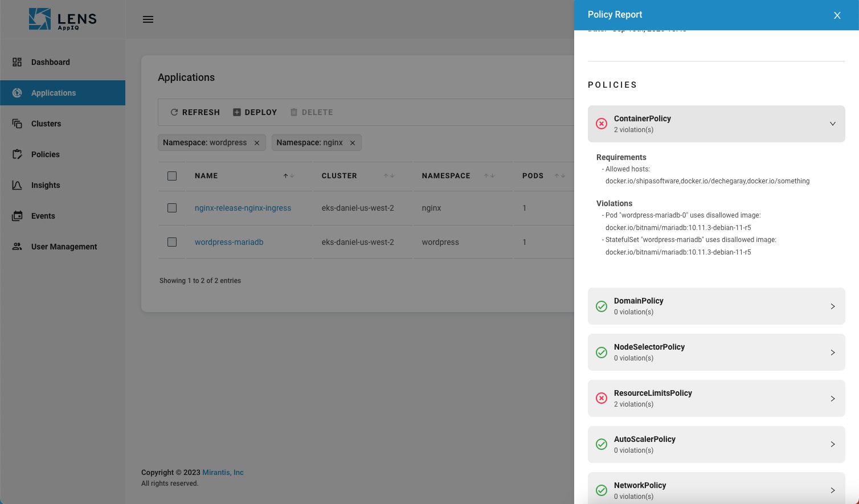This screenshot has height=504, width=859.
Task: Click the allowed hosts list text
Action: 707,181
